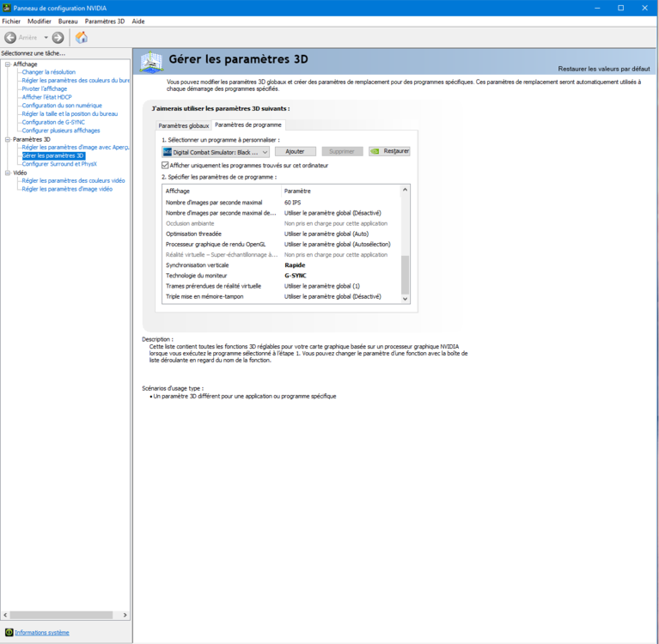659x644 pixels.
Task: Collapse the Paramètres 3D tree node
Action: 8,139
